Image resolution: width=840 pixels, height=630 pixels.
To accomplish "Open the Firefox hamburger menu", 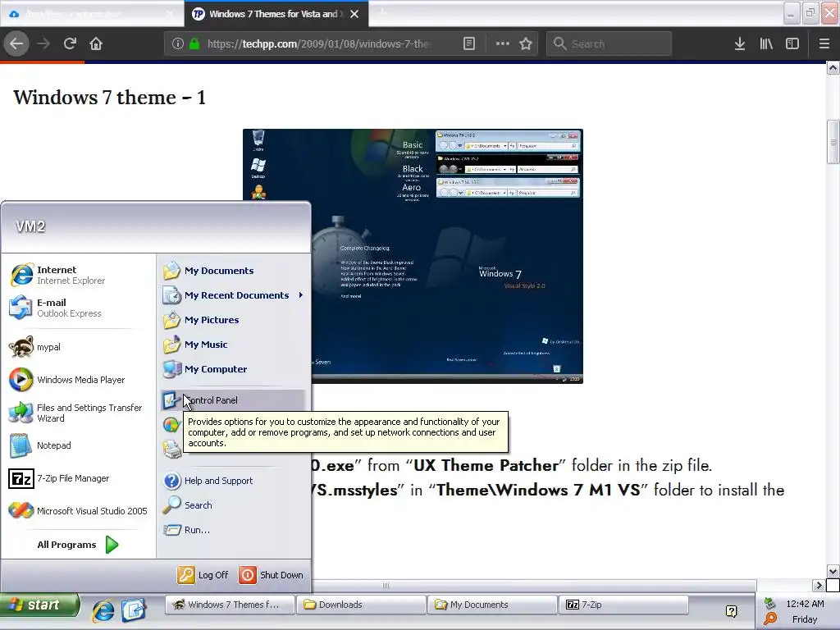I will click(x=824, y=43).
